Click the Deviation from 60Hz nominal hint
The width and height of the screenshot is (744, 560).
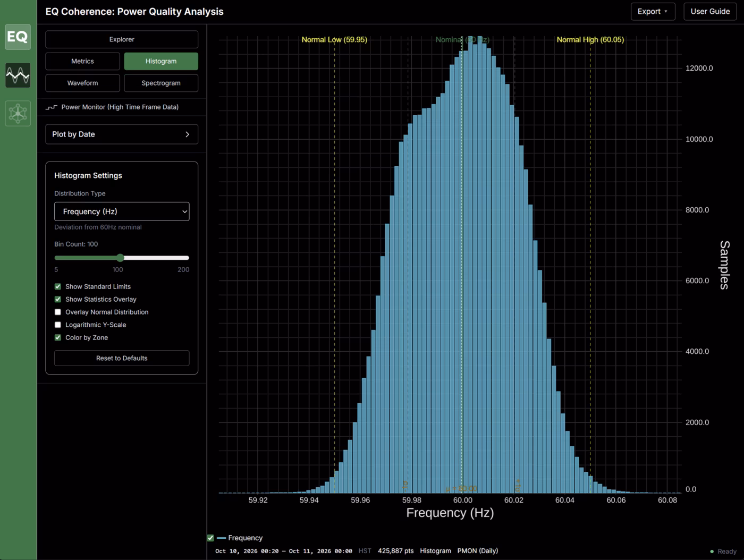coord(98,227)
